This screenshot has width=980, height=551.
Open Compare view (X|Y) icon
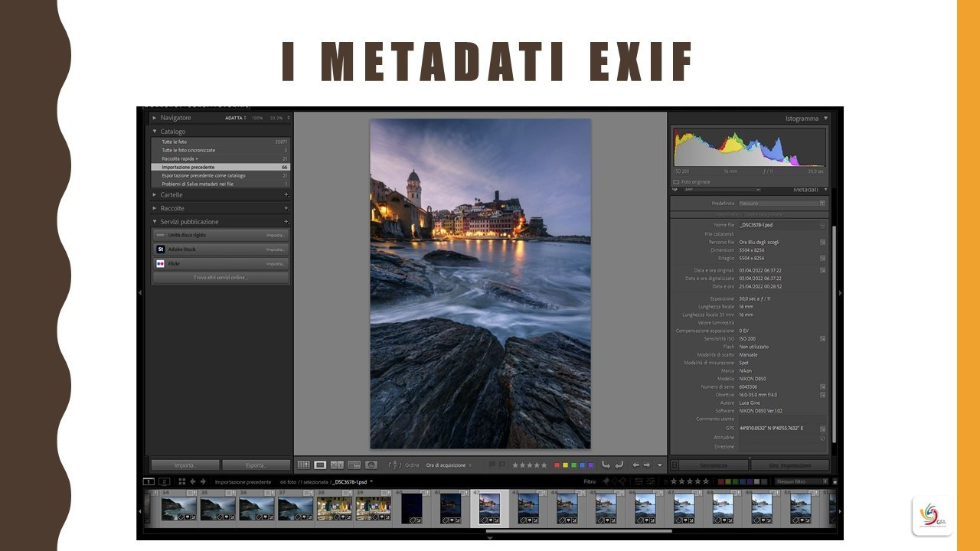tap(337, 465)
